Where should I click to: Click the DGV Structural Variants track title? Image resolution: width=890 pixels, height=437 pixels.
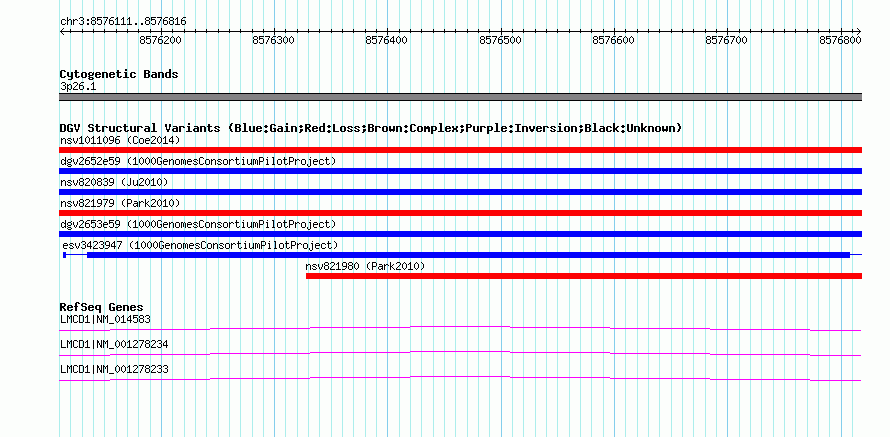pyautogui.click(x=371, y=128)
